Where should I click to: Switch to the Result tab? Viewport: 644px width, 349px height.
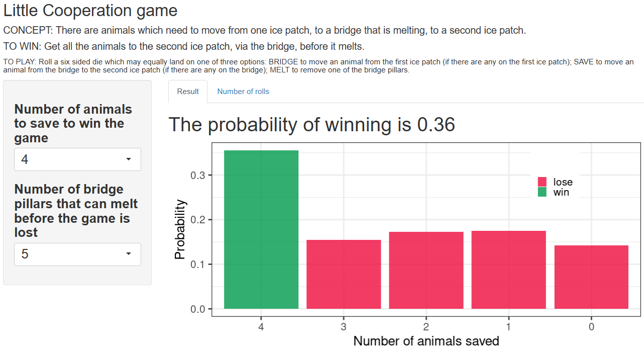click(x=188, y=92)
